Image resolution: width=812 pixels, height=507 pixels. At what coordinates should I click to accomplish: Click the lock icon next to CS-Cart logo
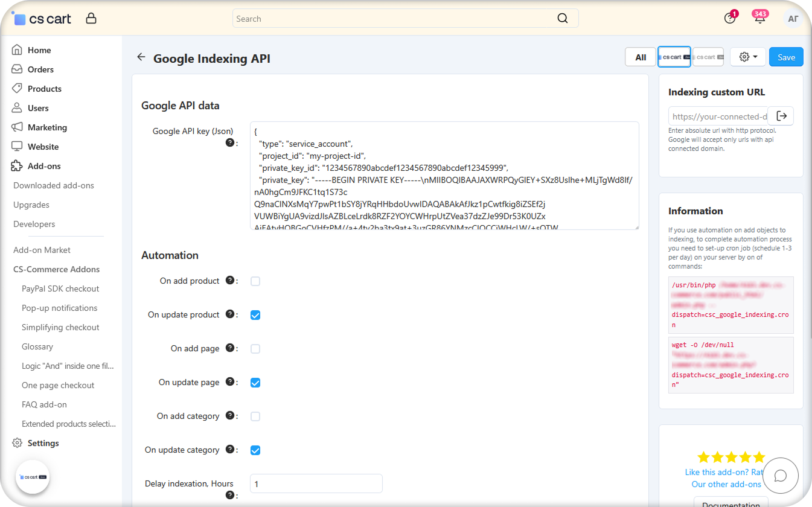91,19
